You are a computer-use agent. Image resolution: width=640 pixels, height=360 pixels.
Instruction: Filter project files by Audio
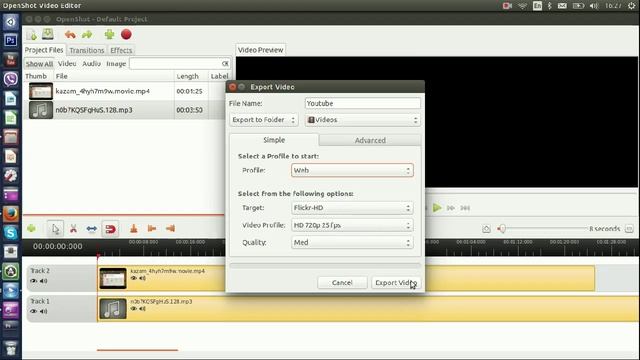(x=91, y=64)
